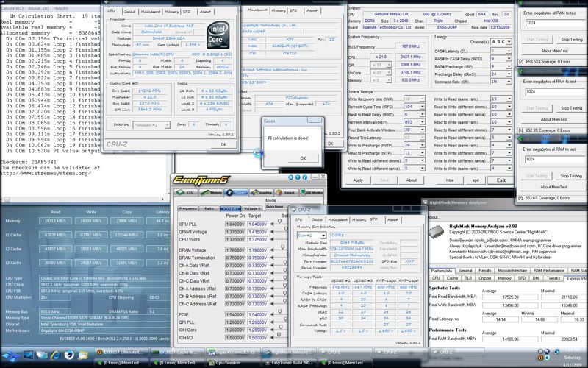Adjust the ICH I/O voltage slider thumb
The height and width of the screenshot is (368, 588).
tap(279, 335)
